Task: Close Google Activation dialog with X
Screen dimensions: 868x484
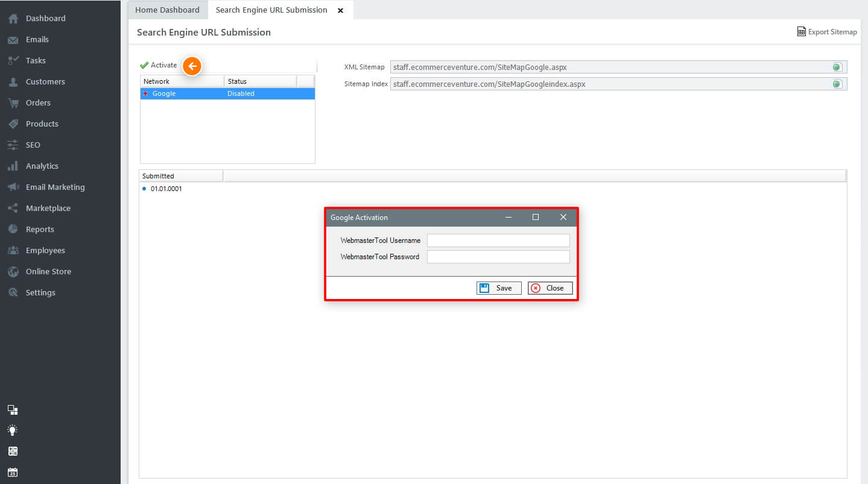Action: (563, 217)
